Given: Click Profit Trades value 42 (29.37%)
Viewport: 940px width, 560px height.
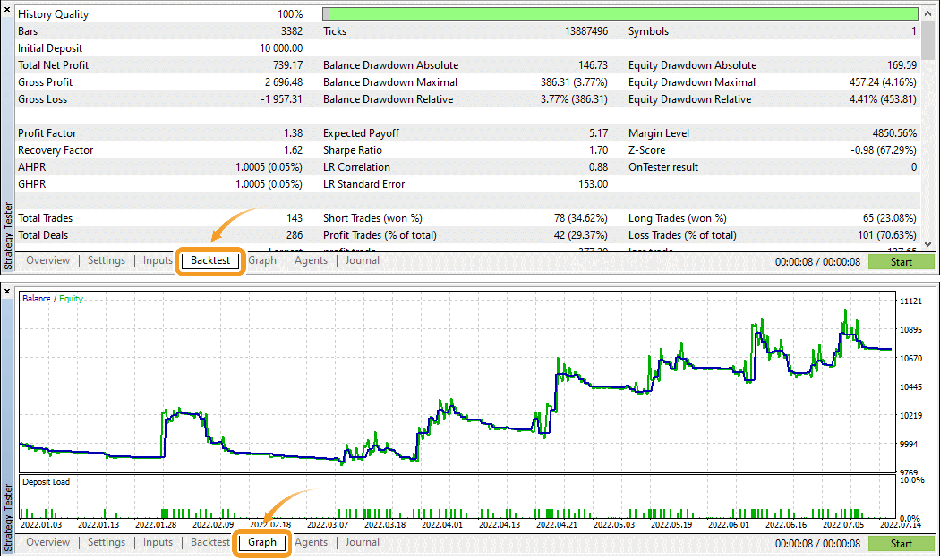Looking at the screenshot, I should point(581,235).
